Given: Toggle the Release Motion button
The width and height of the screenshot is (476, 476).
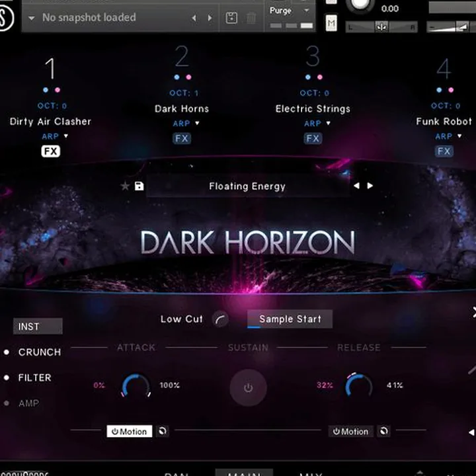Looking at the screenshot, I should click(x=350, y=431).
